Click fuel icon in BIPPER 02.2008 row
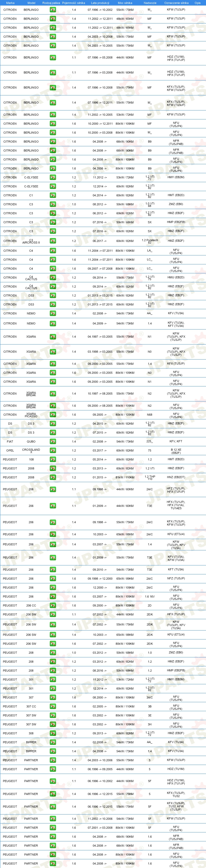206x868 pixels. pyautogui.click(x=53, y=742)
